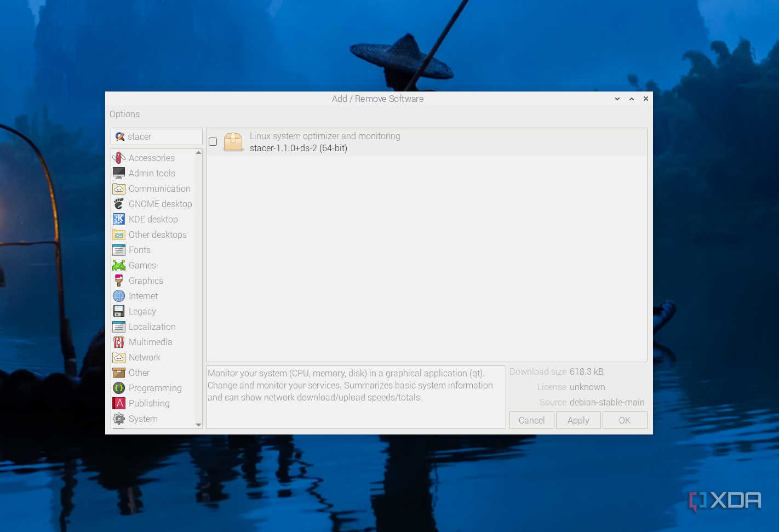Click the GNOME desktop footprint icon
The height and width of the screenshot is (532, 779).
click(119, 204)
